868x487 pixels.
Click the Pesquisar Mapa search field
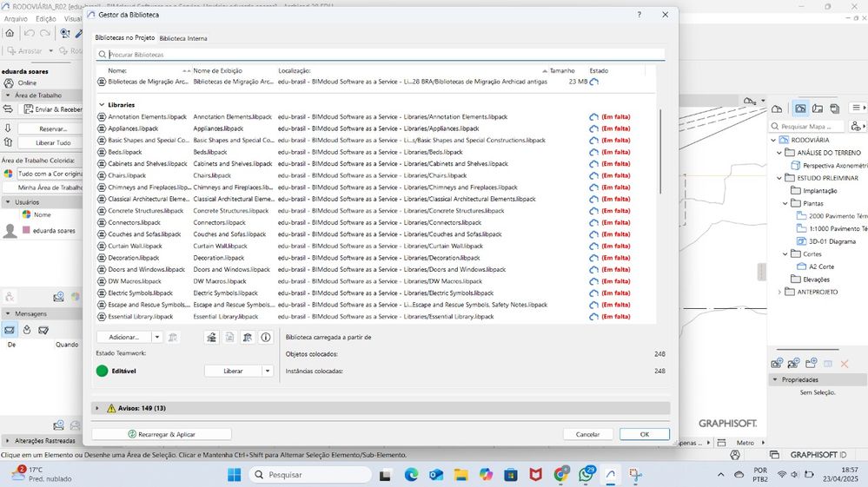click(806, 127)
